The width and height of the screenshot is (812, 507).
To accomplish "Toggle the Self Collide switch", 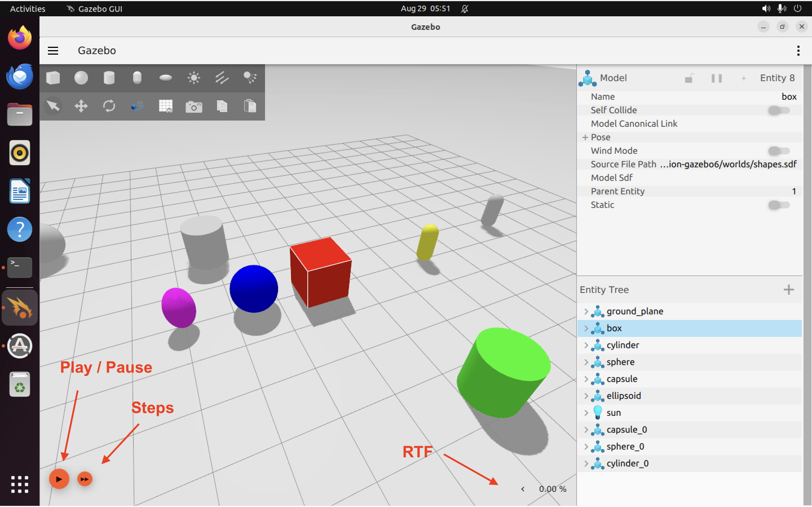I will click(x=778, y=110).
